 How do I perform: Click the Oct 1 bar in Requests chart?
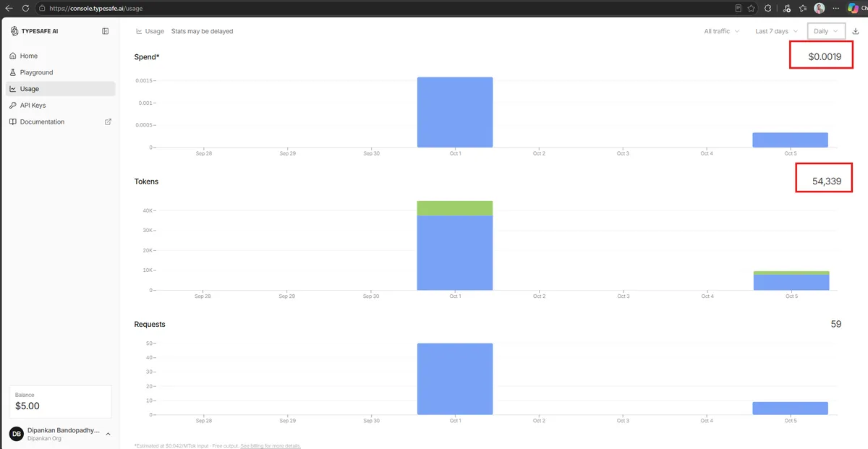point(455,379)
